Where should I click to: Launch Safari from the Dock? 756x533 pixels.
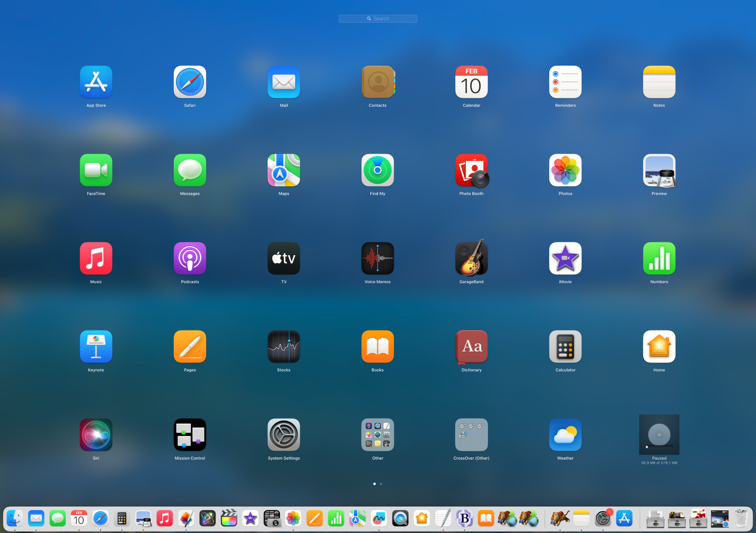coord(101,519)
